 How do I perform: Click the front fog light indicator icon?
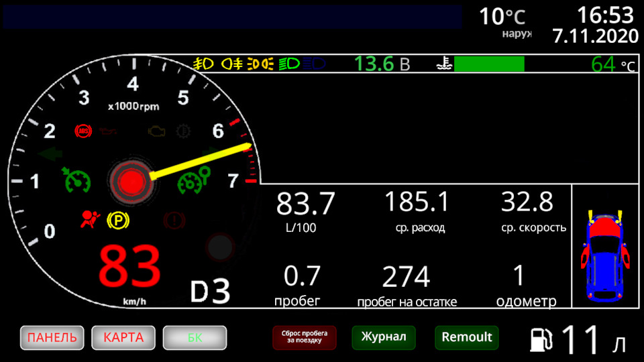click(x=204, y=64)
